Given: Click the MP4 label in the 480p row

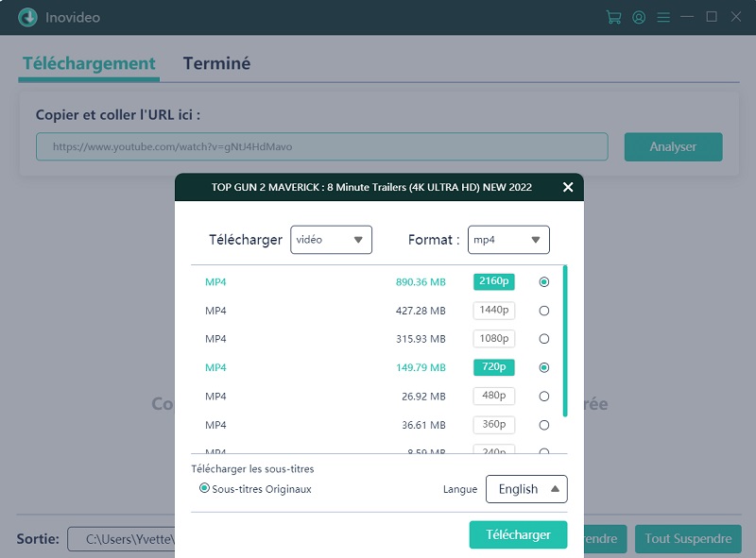Looking at the screenshot, I should (215, 397).
